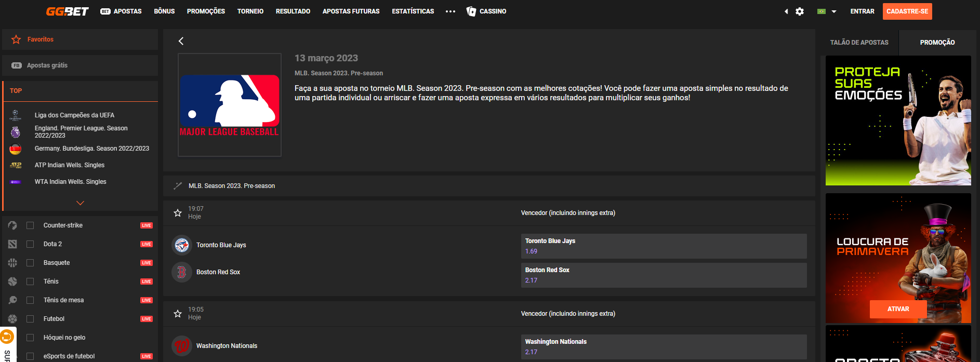The width and height of the screenshot is (980, 362).
Task: Click the WTA Indian Wells icon
Action: pos(16,182)
